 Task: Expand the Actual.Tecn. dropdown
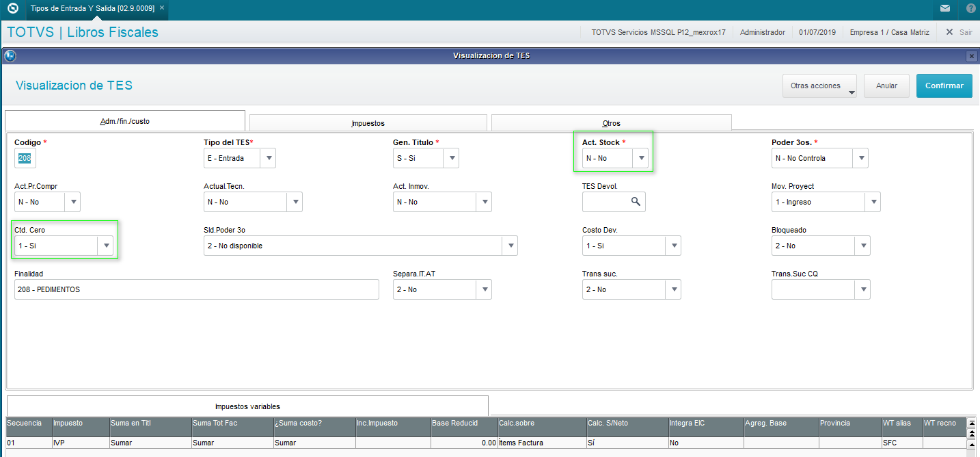[295, 202]
